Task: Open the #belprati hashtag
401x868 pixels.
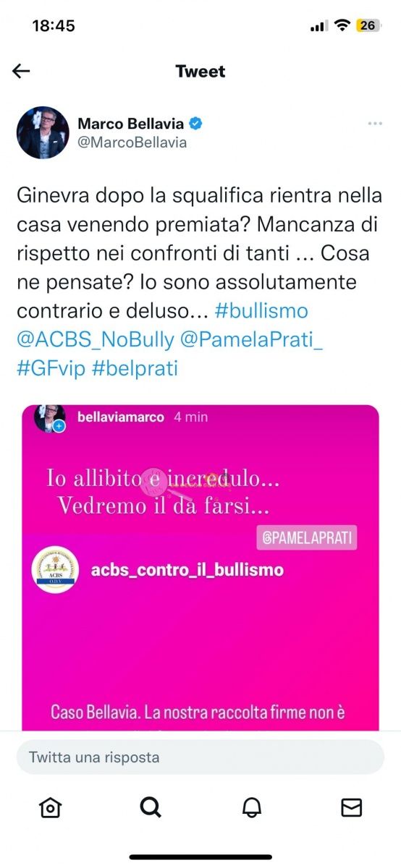Action: coord(135,368)
